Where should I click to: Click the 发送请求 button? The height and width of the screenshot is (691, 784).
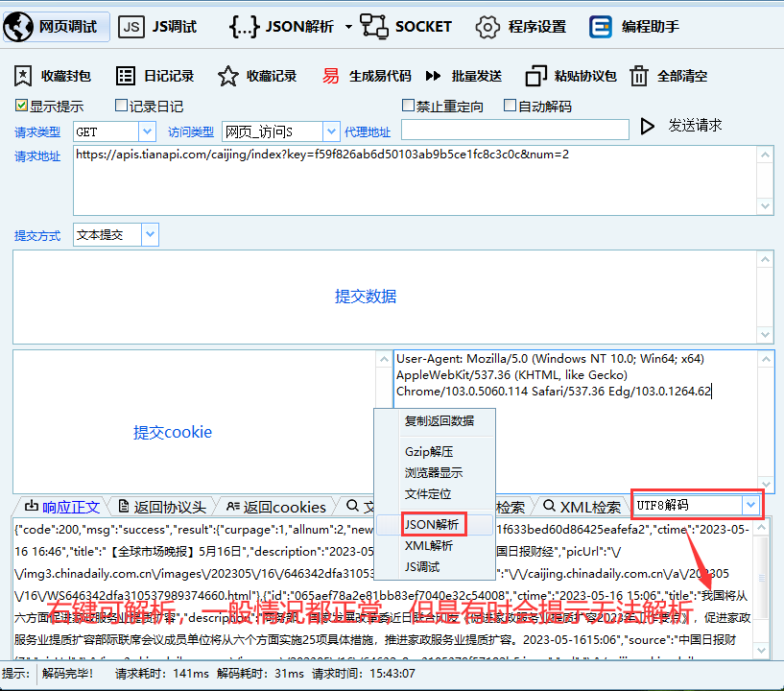(681, 126)
